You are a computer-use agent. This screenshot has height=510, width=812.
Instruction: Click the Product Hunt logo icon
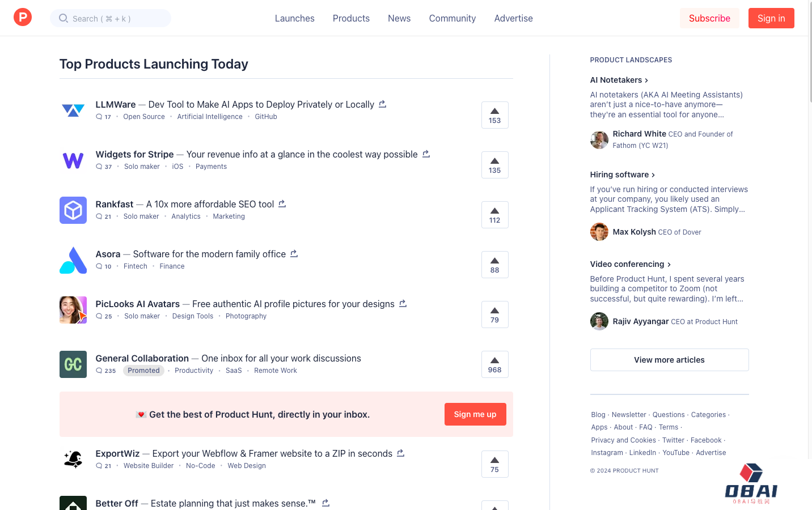coord(22,17)
